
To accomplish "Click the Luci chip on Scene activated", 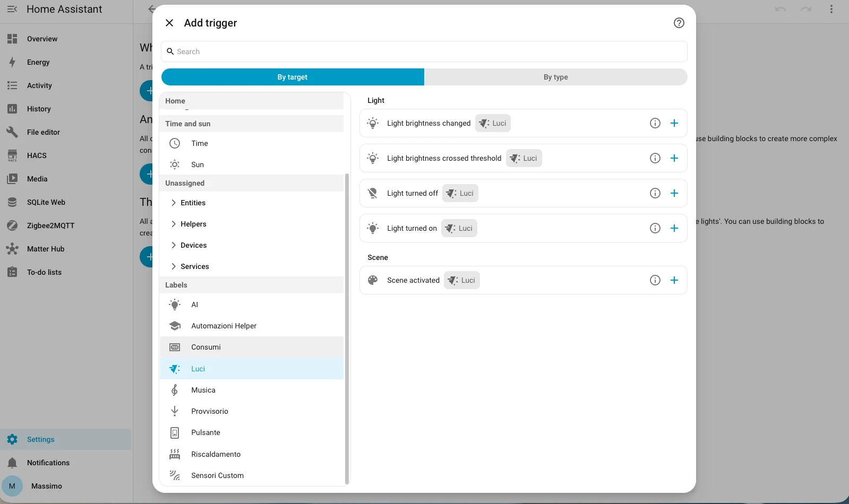I will pyautogui.click(x=462, y=280).
